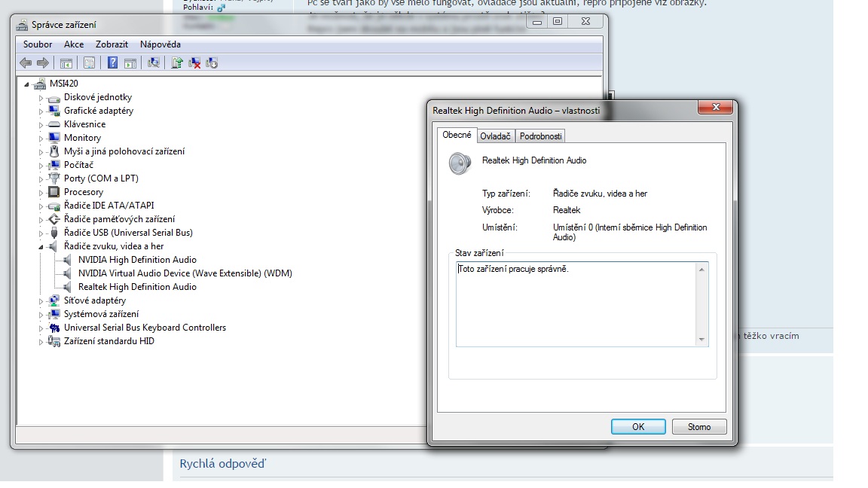Viewport: 868px width, 488px height.
Task: Click the speaker icon next to NVIDIA High Definition Audio
Action: 67,260
